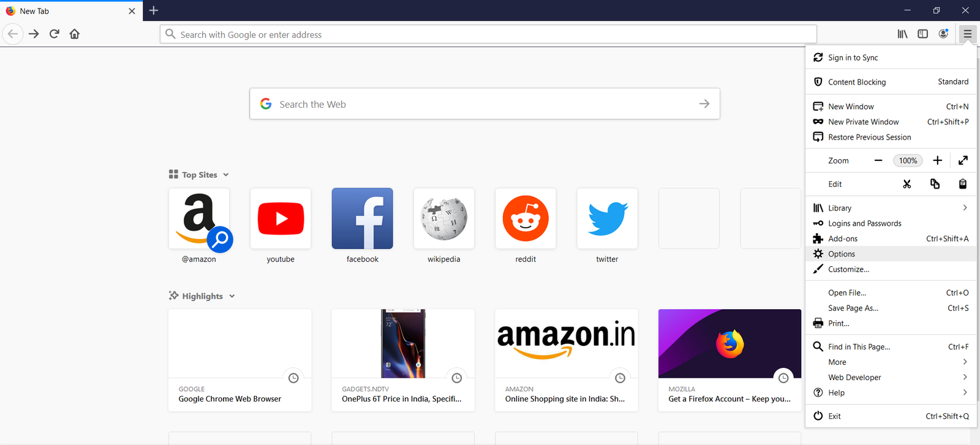Select New Private Window menu item
The width and height of the screenshot is (980, 445).
864,122
